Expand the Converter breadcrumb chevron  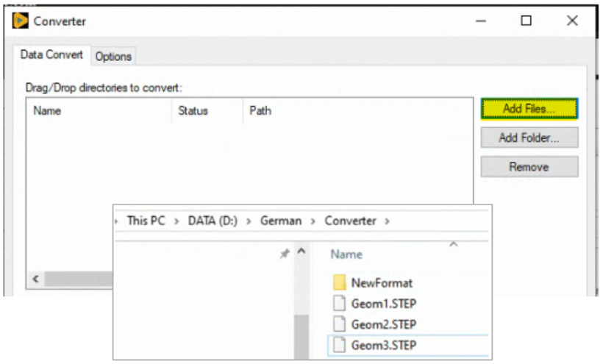coord(388,221)
